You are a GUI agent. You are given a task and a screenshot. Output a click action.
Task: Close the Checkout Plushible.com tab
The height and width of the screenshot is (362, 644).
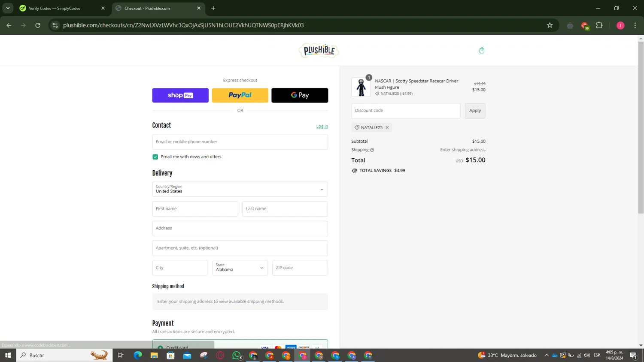(199, 8)
